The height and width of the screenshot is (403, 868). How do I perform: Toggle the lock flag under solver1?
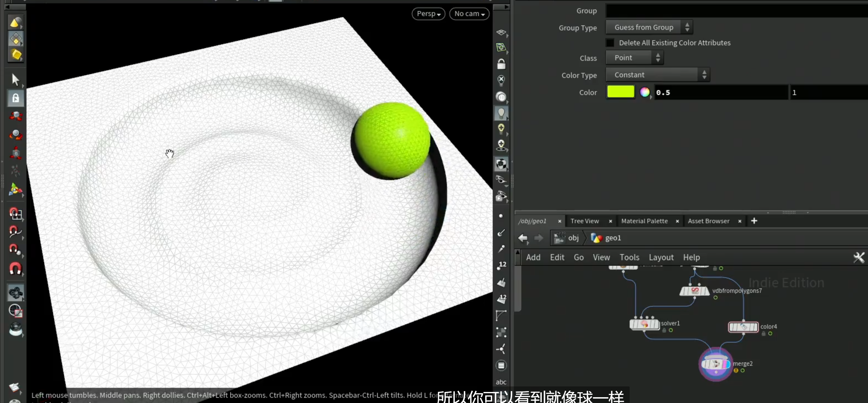[x=664, y=331]
